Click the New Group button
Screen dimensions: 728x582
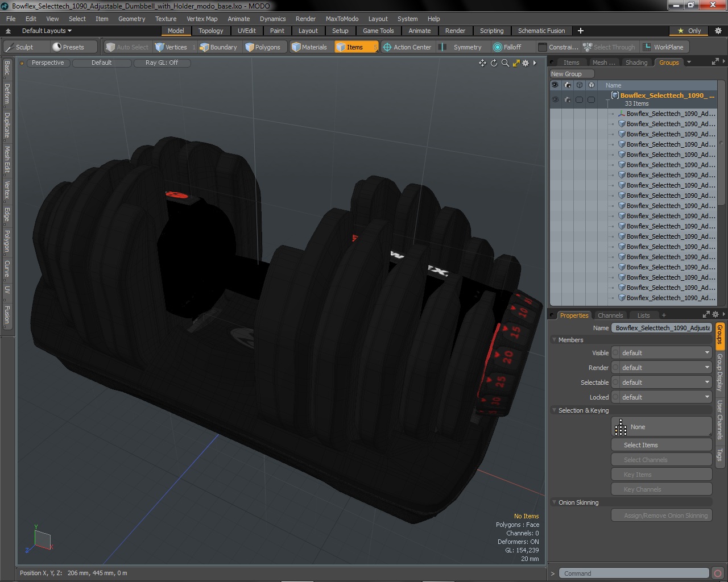coord(572,74)
